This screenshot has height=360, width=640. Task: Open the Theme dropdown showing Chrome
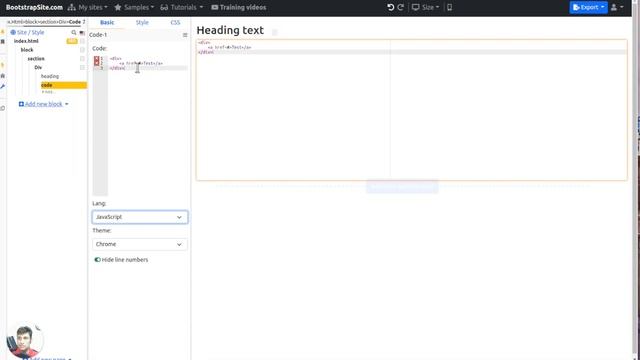140,244
